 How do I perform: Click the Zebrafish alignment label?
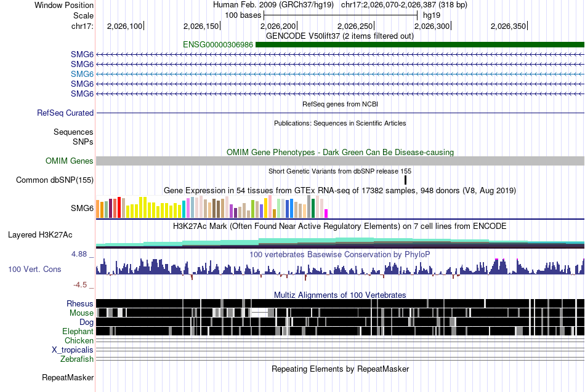tap(77, 359)
